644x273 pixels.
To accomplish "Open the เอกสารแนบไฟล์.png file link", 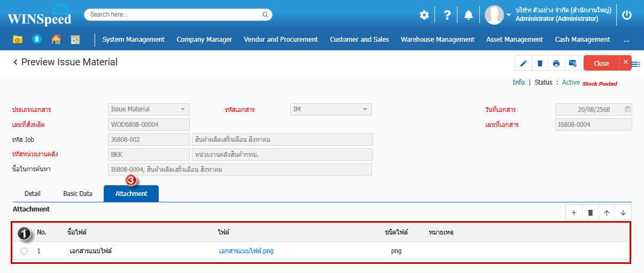I will [x=246, y=251].
